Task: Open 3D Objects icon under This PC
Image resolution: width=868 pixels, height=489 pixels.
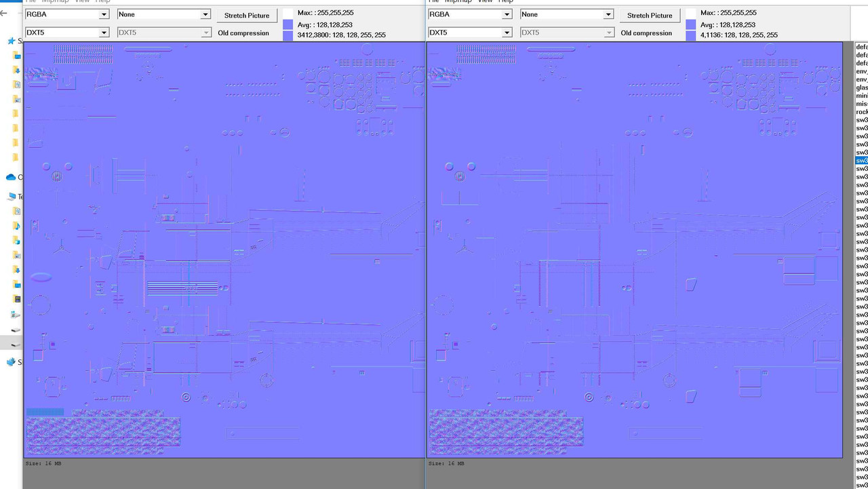Action: coord(17,240)
